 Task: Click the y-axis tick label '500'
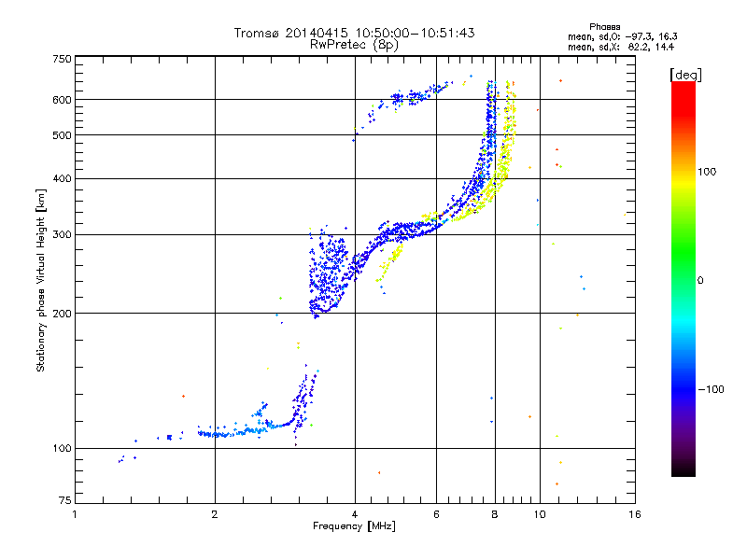[62, 135]
